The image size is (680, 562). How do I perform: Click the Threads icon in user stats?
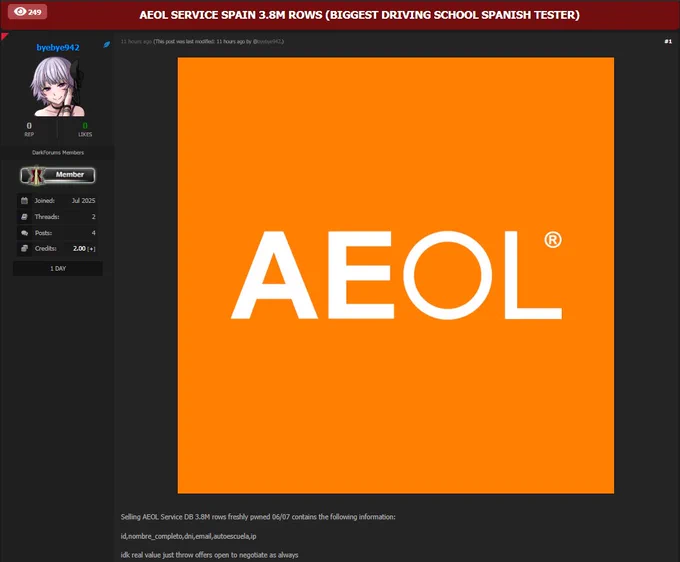[x=24, y=216]
